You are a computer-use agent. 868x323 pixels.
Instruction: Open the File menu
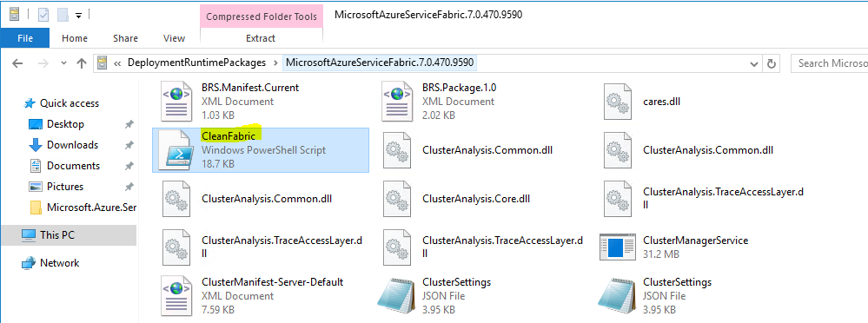click(25, 38)
